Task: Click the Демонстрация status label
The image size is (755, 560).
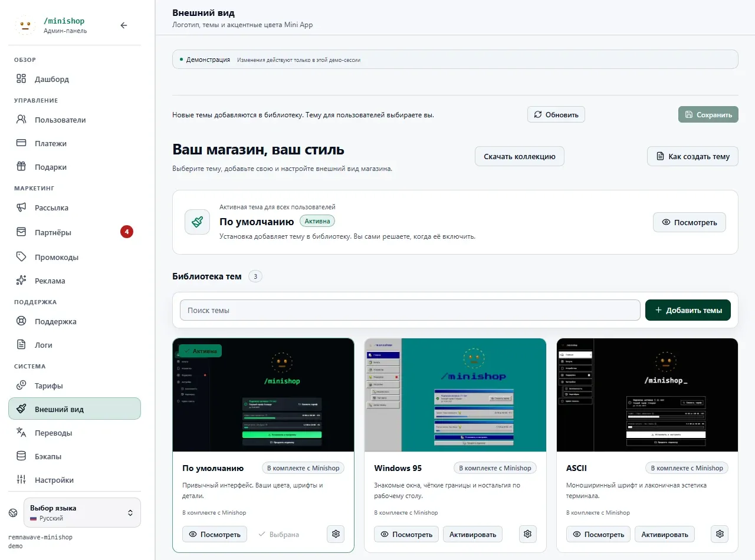Action: point(208,60)
